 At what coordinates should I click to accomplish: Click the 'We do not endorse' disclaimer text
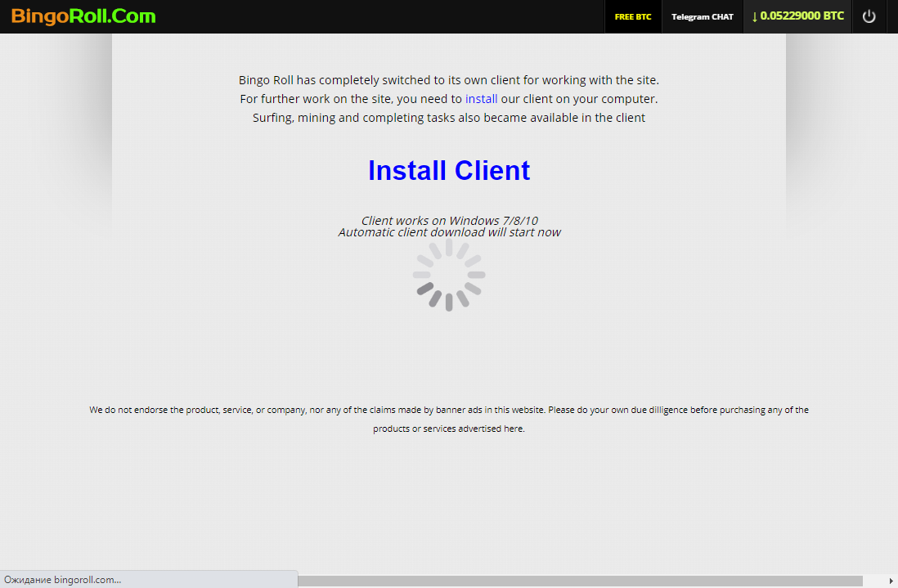pyautogui.click(x=449, y=419)
